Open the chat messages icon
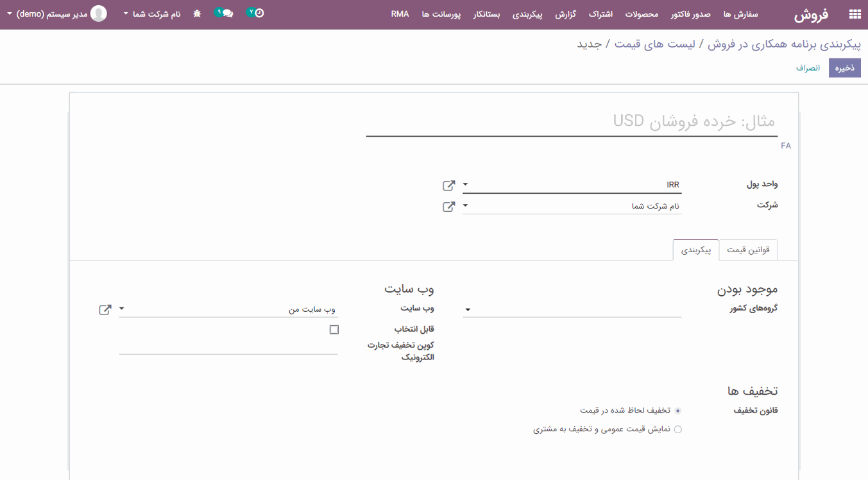The height and width of the screenshot is (480, 868). [226, 13]
